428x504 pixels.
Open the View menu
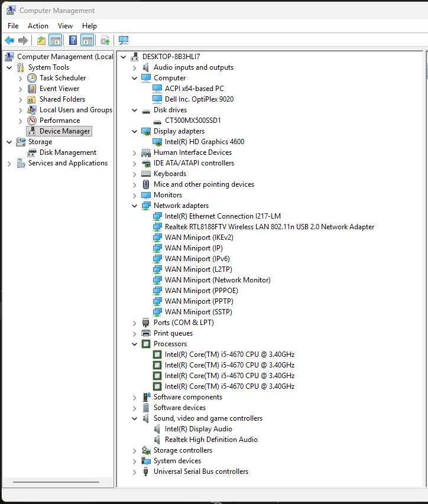[x=65, y=26]
